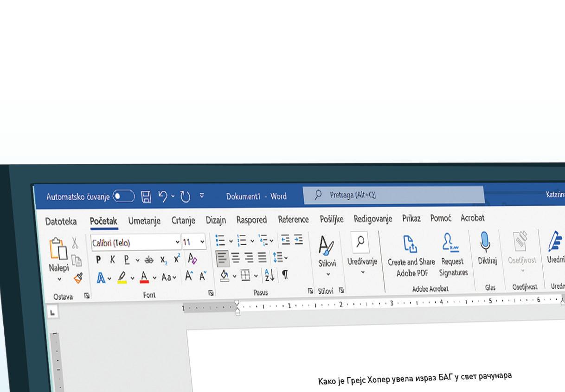Increase font size with the larger A icon
This screenshot has width=565, height=392.
click(x=188, y=276)
